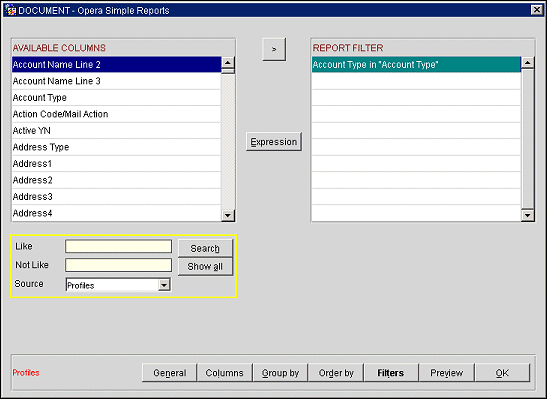Screen dimensions: 547x399
Task: Click the Opera application icon in title bar
Action: 10,10
